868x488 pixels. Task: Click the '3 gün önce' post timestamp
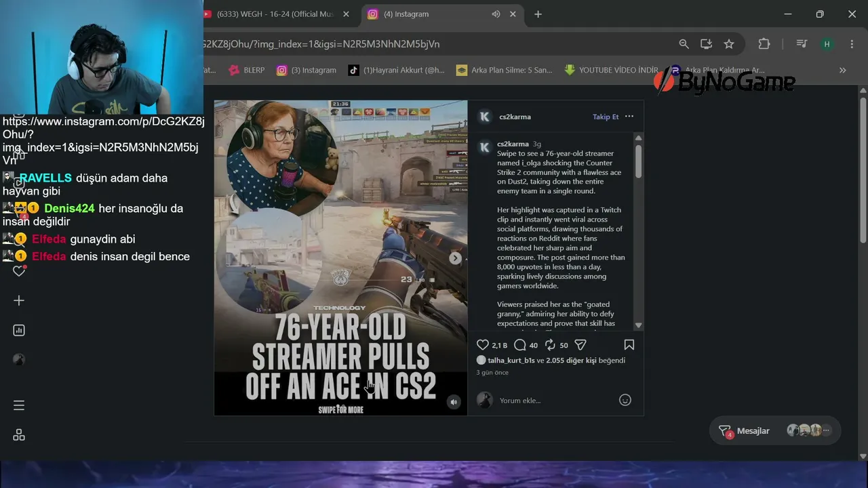[x=492, y=373]
